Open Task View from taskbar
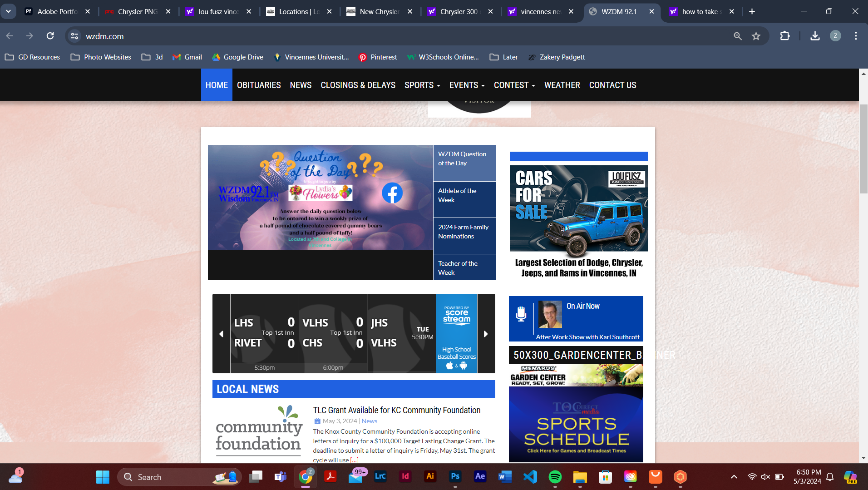868x490 pixels. pos(256,477)
